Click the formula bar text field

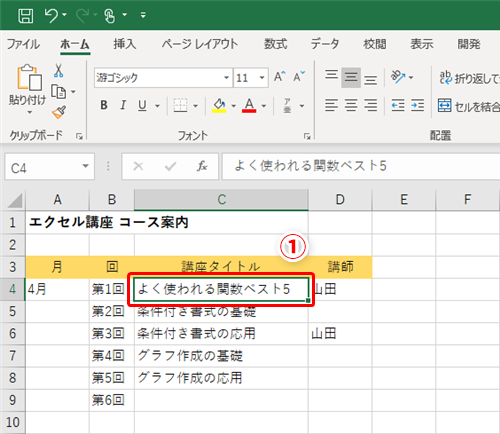click(361, 166)
